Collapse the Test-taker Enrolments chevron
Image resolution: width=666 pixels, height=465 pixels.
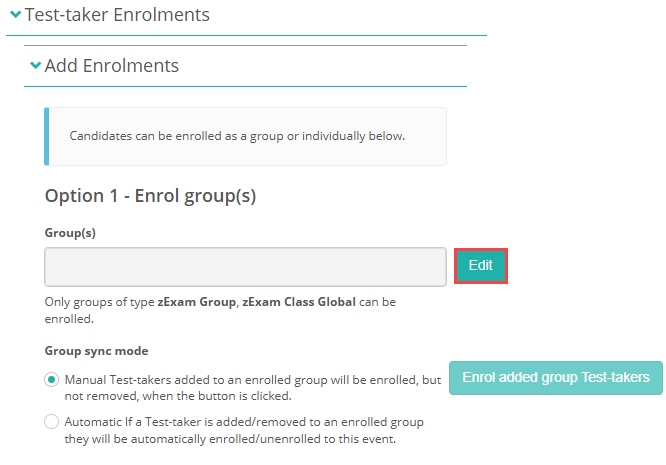[15, 15]
